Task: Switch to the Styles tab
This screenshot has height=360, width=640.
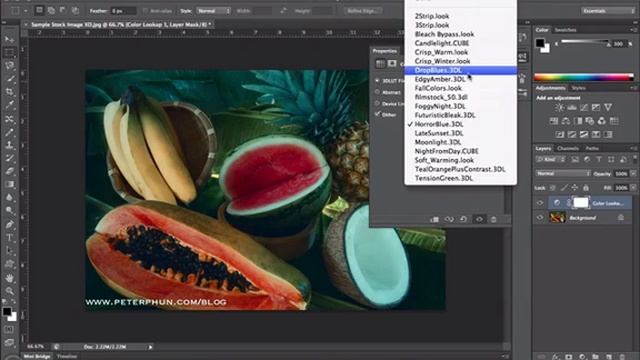Action: 579,88
